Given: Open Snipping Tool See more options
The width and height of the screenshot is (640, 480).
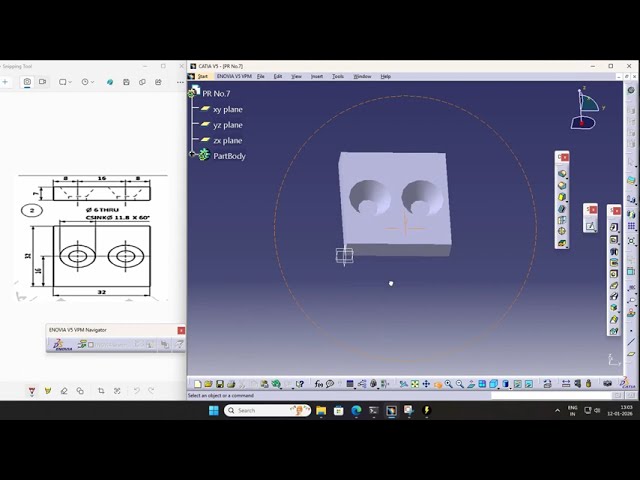Looking at the screenshot, I should point(180,82).
